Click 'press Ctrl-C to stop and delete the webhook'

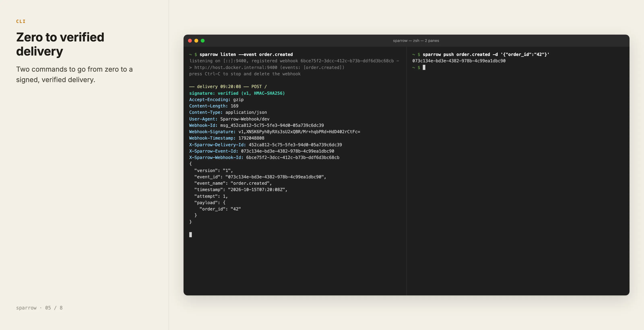(245, 74)
